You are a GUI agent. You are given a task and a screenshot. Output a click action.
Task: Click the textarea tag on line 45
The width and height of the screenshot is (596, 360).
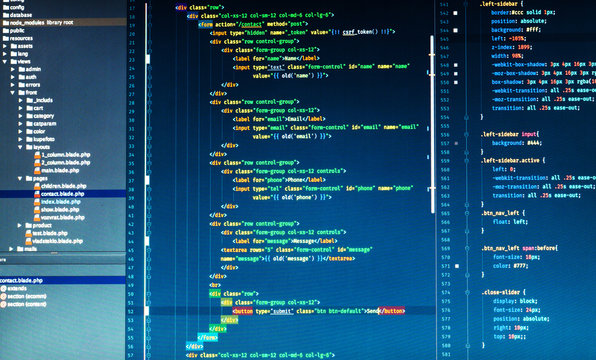tap(234, 250)
